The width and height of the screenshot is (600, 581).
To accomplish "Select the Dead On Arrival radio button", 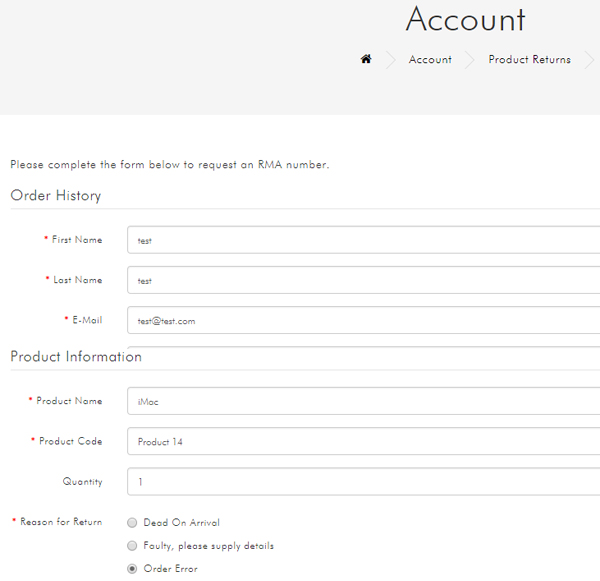I will coord(132,522).
